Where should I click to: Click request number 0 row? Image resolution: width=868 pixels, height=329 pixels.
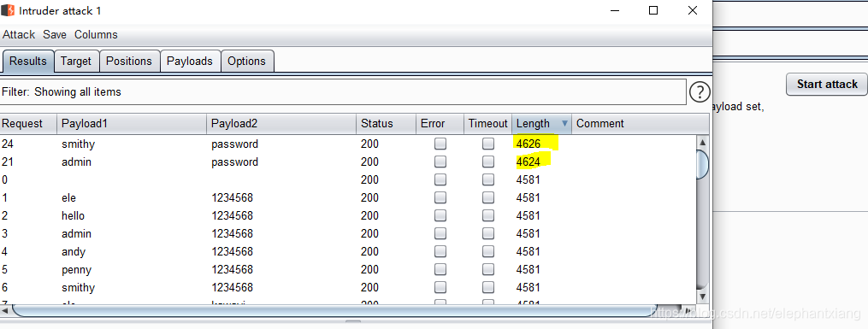4,179
